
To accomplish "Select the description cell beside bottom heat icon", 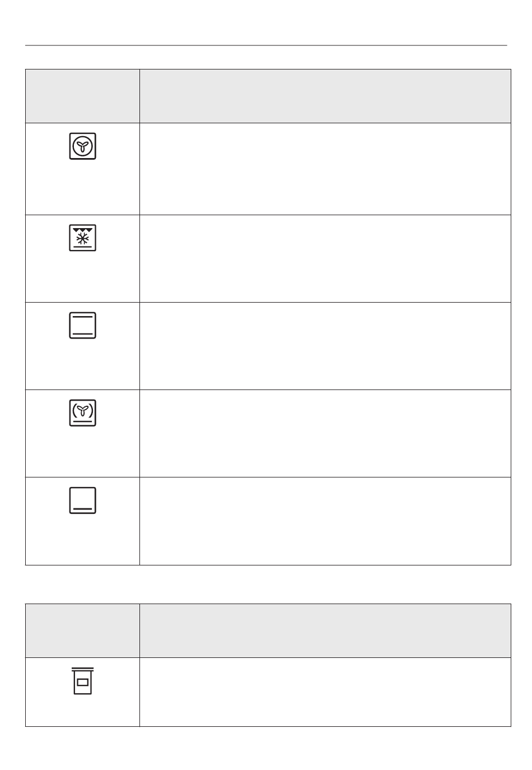I will tap(325, 521).
